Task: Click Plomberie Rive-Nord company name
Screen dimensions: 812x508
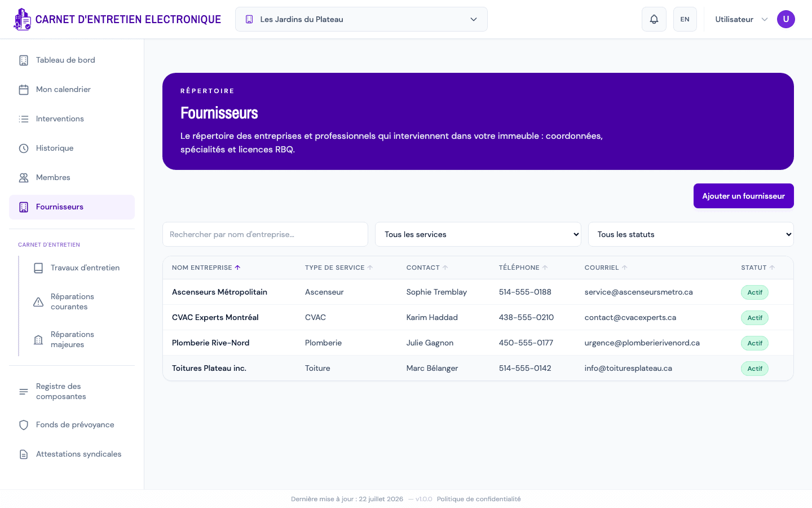Action: (x=210, y=343)
